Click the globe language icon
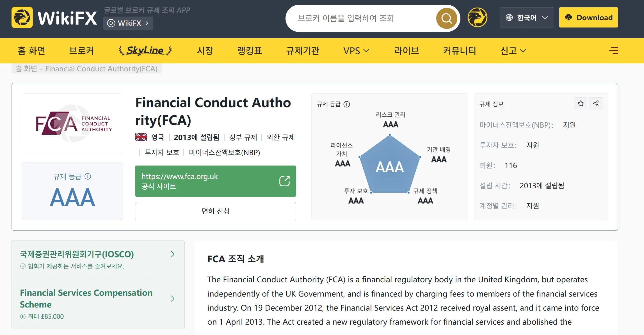 coord(509,18)
